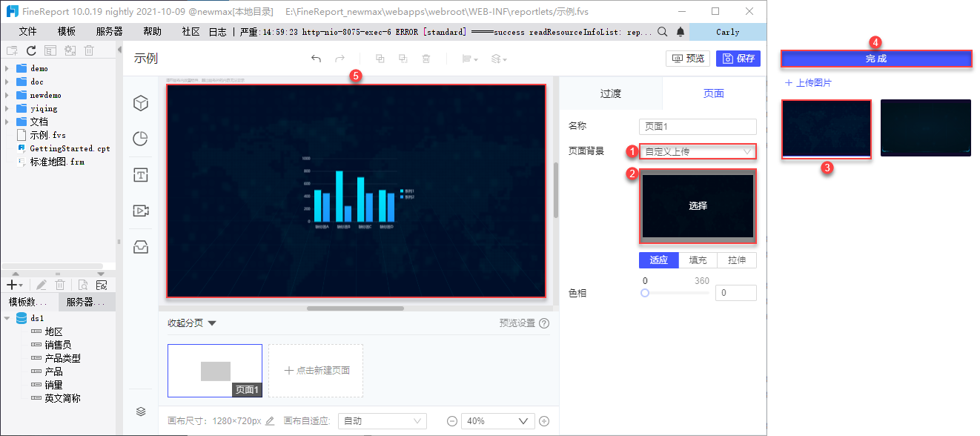This screenshot has height=436, width=980.
Task: Click the Carly user account button
Action: coord(727,32)
